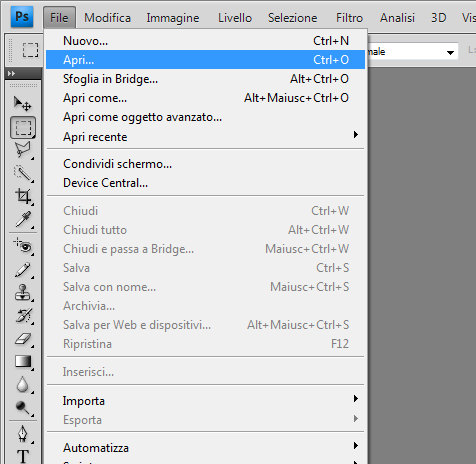Select the Rectangular Marquee tool in toolbox
Viewport: 476px width, 464px height.
coord(23,127)
